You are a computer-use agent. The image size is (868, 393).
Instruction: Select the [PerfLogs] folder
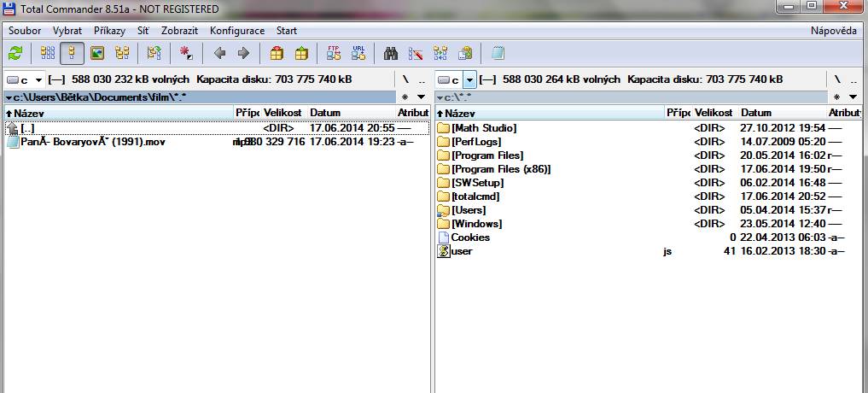point(648,142)
